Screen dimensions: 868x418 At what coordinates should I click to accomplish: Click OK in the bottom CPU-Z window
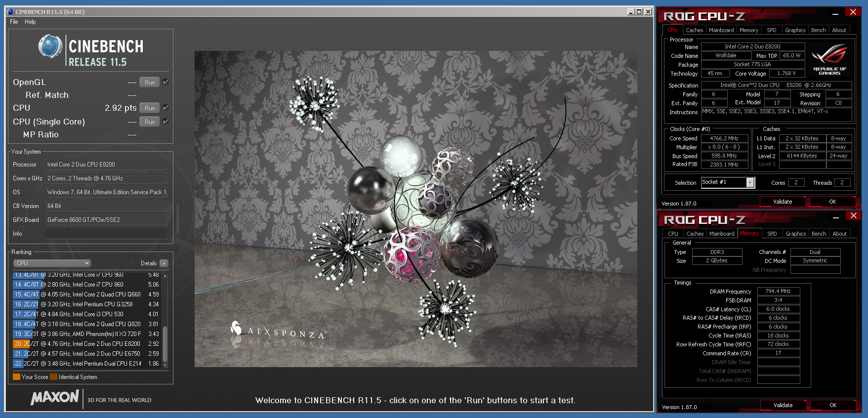tap(833, 405)
